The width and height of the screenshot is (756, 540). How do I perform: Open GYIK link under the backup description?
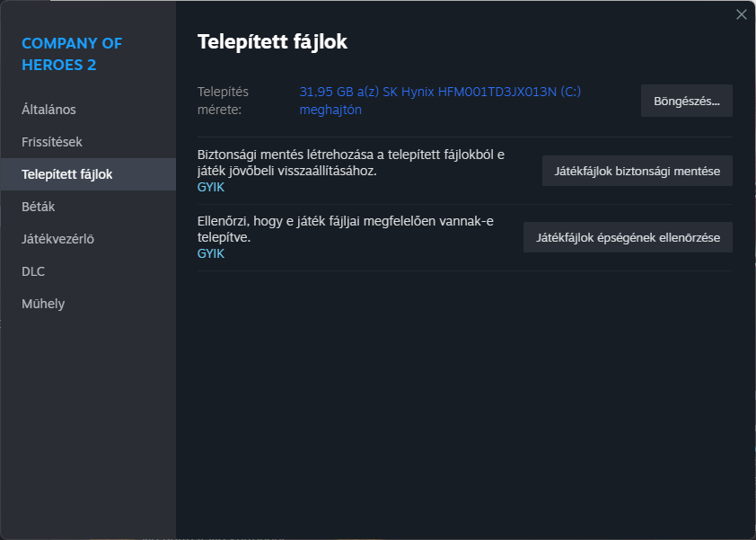tap(211, 187)
